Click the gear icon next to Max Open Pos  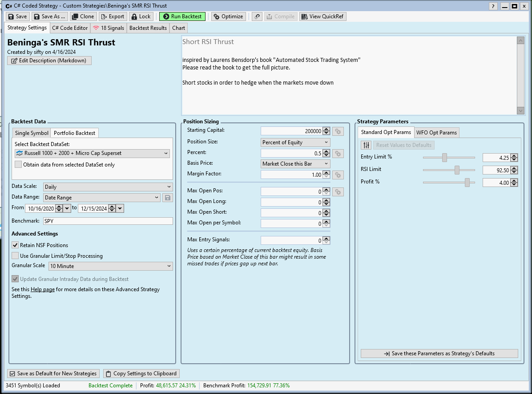coord(338,192)
